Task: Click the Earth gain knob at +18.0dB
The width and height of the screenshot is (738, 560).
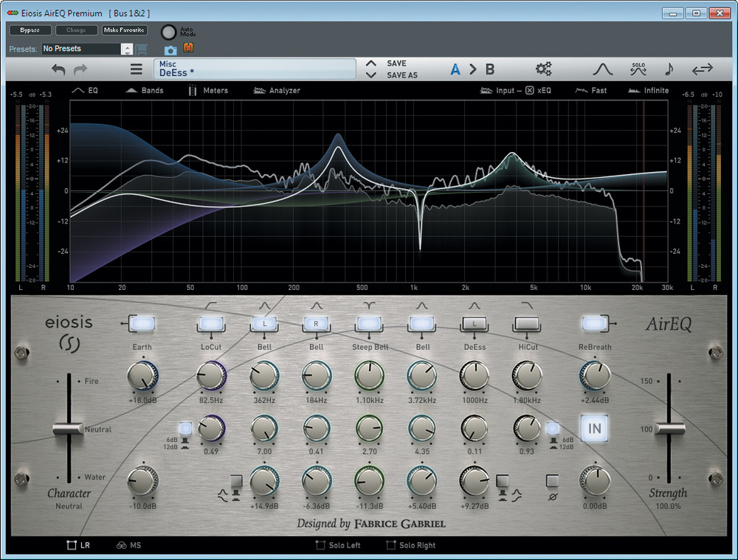Action: (x=142, y=376)
